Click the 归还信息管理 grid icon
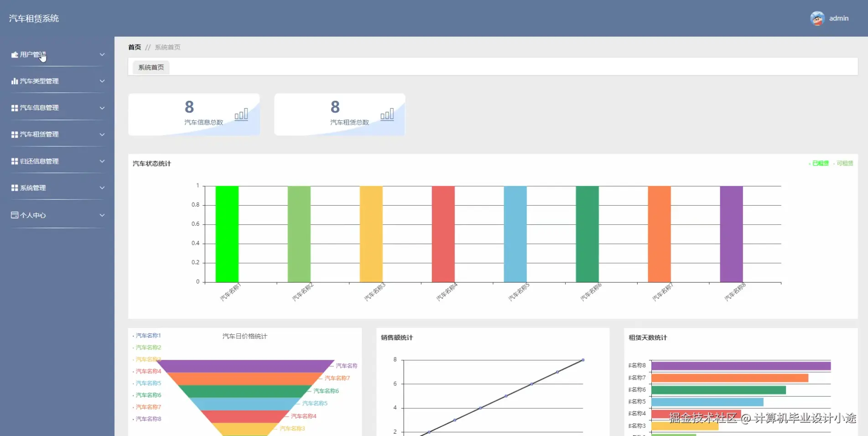The image size is (868, 436). pos(15,161)
